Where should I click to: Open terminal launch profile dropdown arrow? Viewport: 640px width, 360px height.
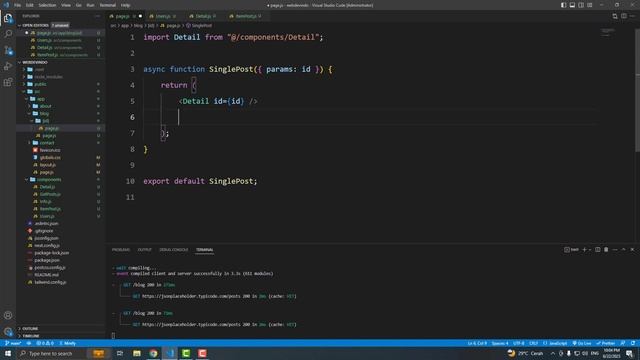pos(590,249)
